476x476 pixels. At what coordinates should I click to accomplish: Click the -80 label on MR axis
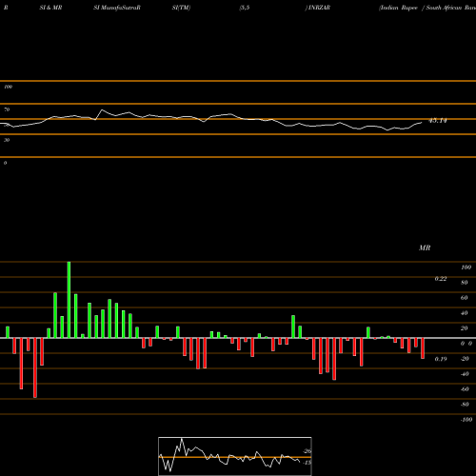tap(465, 405)
